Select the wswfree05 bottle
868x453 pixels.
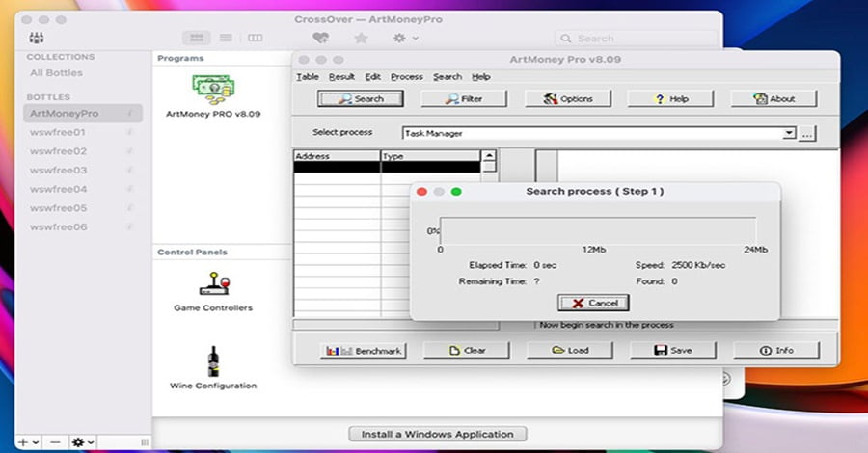coord(83,208)
